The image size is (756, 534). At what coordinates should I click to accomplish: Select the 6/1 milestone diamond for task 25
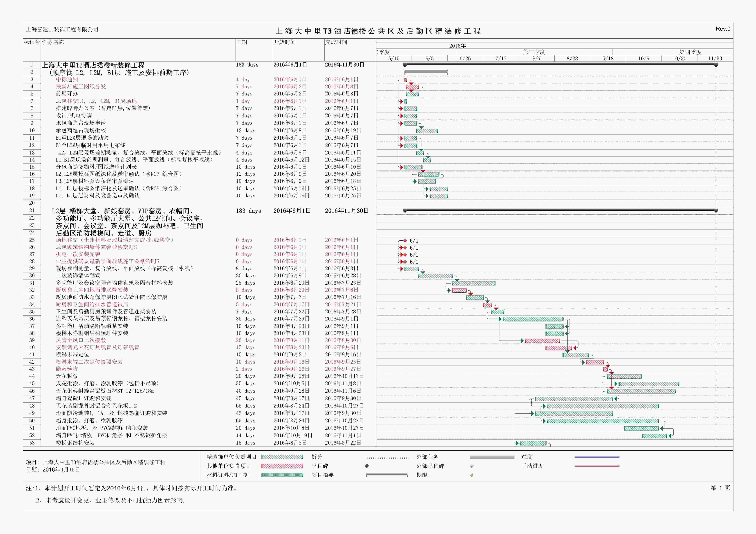[x=405, y=241]
